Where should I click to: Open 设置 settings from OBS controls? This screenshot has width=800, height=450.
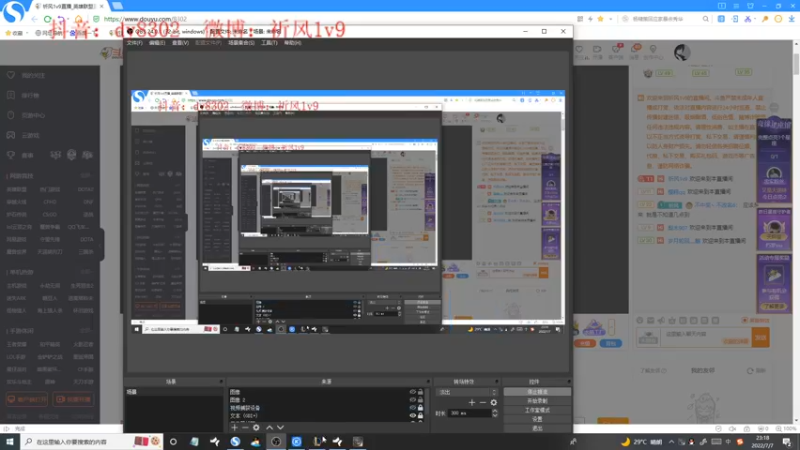pyautogui.click(x=537, y=419)
